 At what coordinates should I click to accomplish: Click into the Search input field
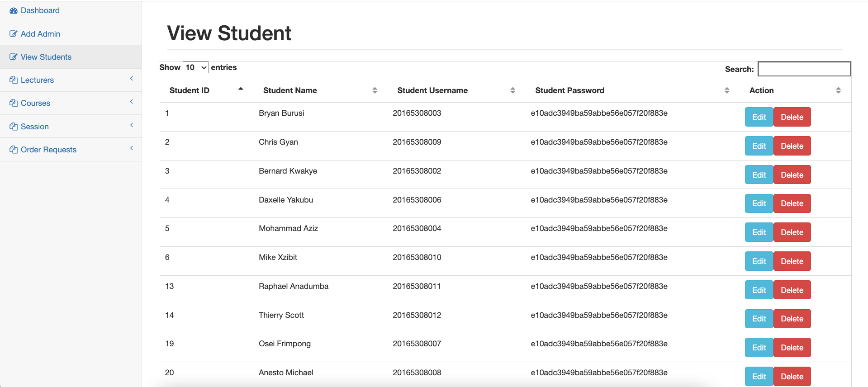[804, 69]
